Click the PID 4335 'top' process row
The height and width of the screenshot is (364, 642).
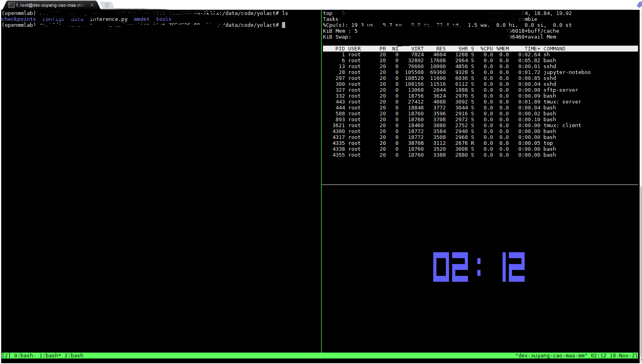(x=481, y=143)
